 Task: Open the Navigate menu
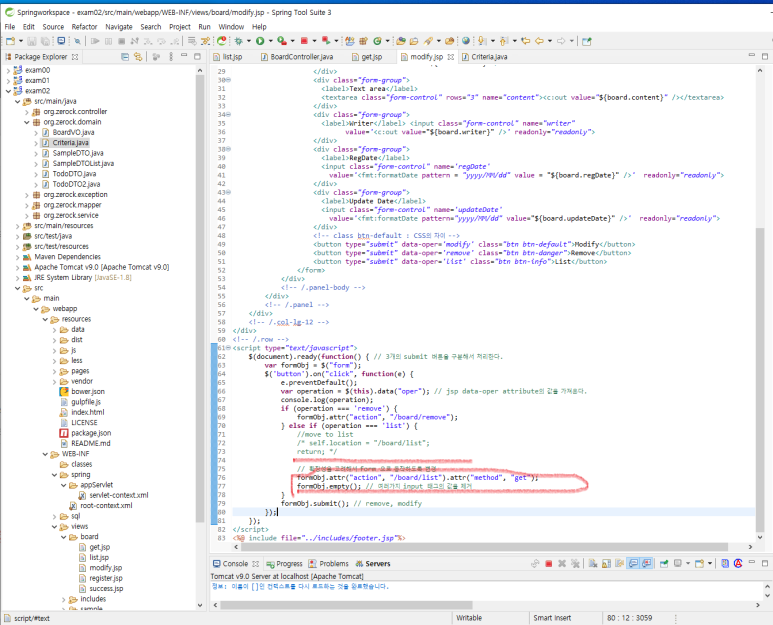pyautogui.click(x=119, y=27)
